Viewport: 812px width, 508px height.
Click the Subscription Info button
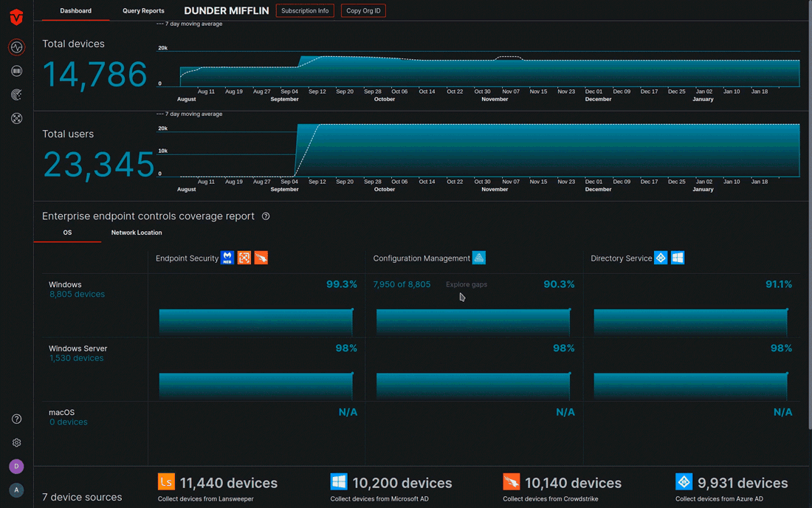coord(305,11)
